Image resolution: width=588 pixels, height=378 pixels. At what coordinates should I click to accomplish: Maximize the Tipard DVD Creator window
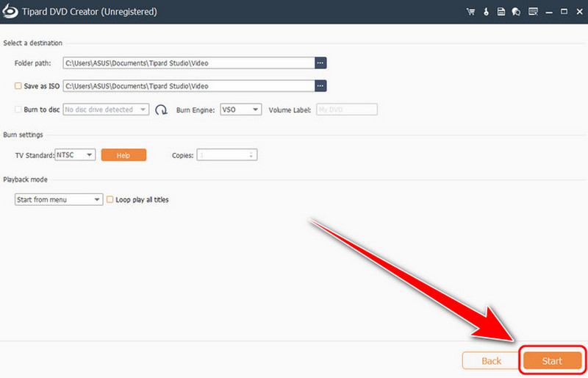564,12
